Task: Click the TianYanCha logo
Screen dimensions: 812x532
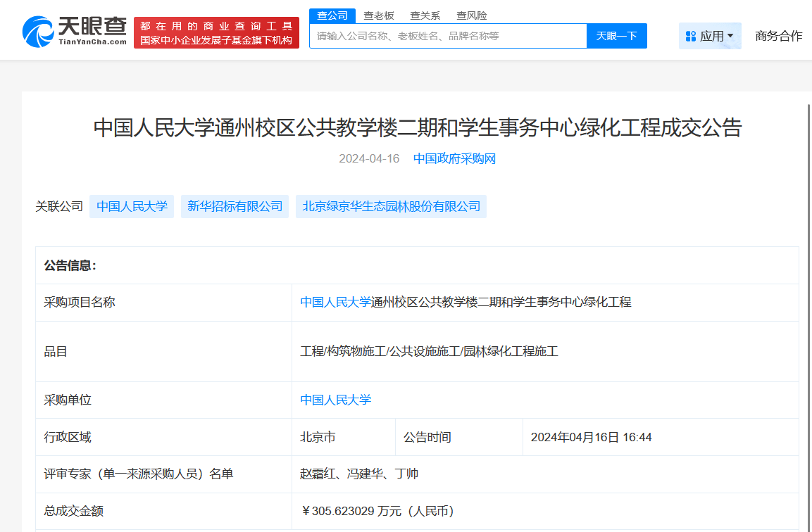Action: (x=74, y=32)
